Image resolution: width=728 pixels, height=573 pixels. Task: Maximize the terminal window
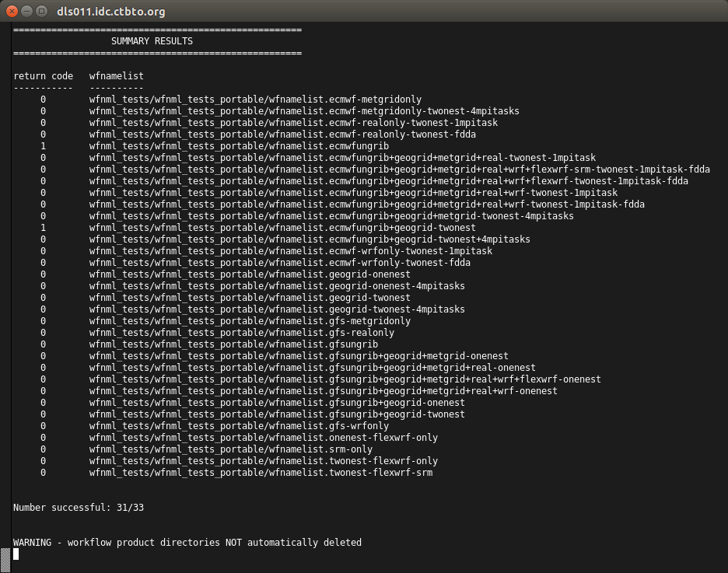click(42, 11)
